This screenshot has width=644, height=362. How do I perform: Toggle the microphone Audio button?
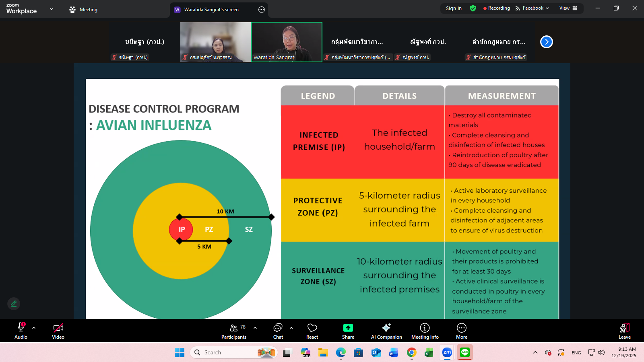(x=21, y=331)
